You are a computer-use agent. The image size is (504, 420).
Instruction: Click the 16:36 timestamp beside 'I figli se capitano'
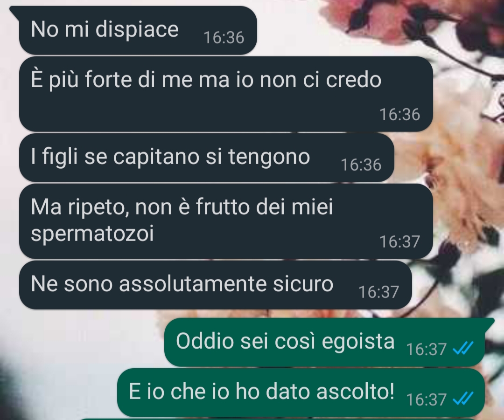point(361,165)
